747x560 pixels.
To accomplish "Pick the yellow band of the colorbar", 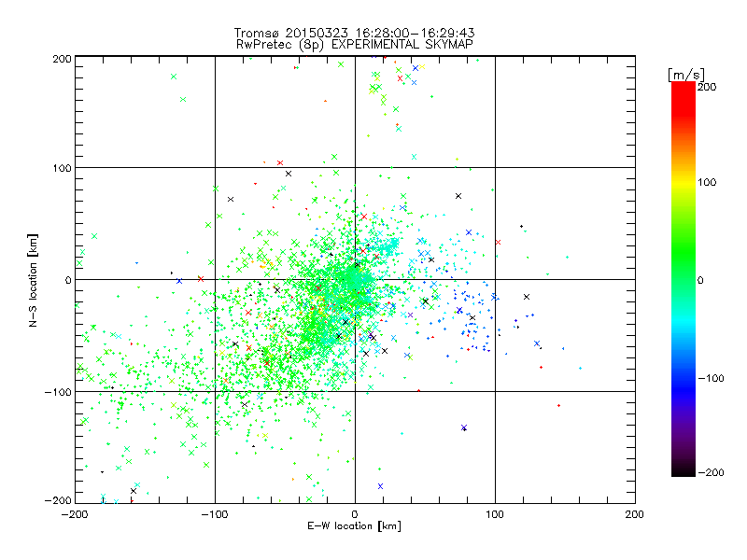I will coord(684,182).
